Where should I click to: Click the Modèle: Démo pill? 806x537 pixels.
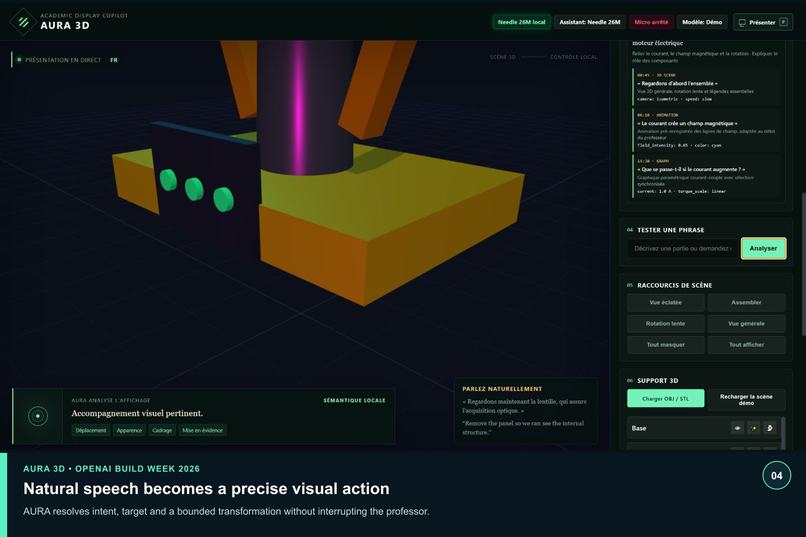[x=702, y=22]
